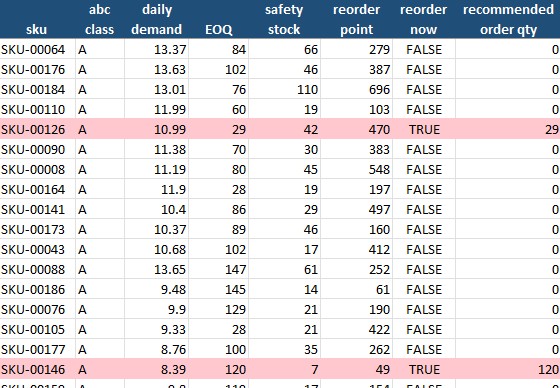Select the safety stock column header
Screen dimensions: 560x388
[284, 19]
